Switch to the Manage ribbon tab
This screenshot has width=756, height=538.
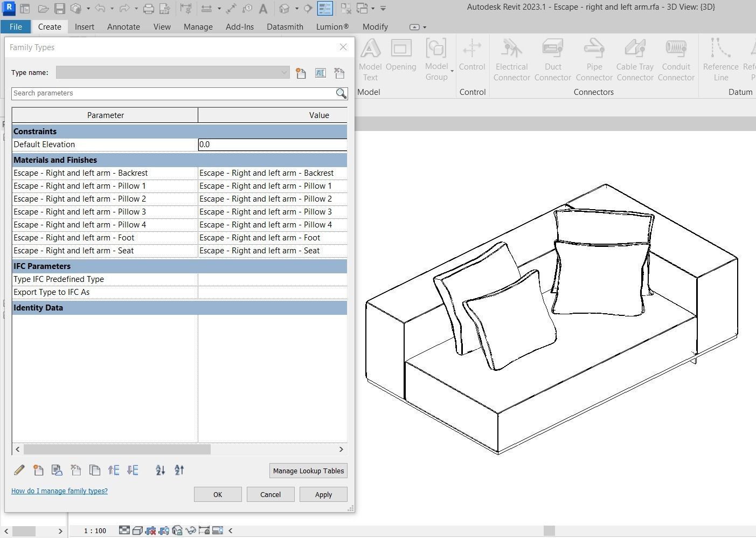pos(198,27)
